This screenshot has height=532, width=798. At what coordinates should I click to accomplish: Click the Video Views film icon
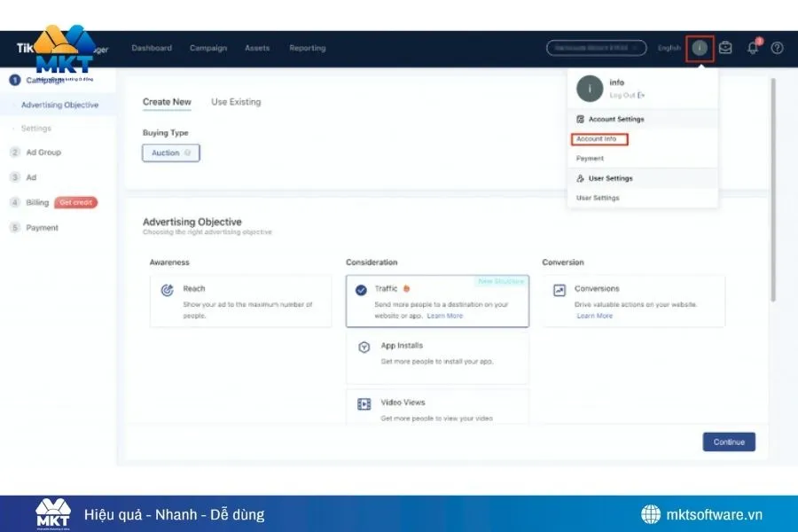point(364,403)
